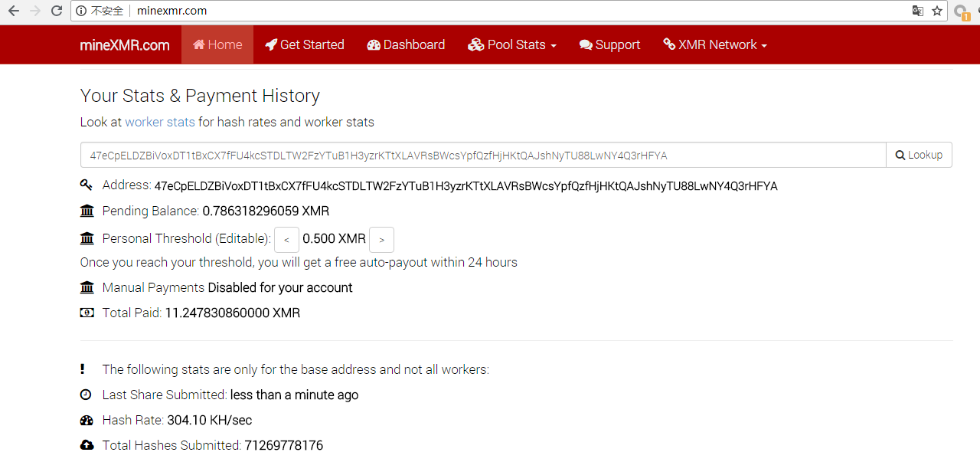The height and width of the screenshot is (462, 980).
Task: Click the translate page icon
Action: [x=917, y=11]
